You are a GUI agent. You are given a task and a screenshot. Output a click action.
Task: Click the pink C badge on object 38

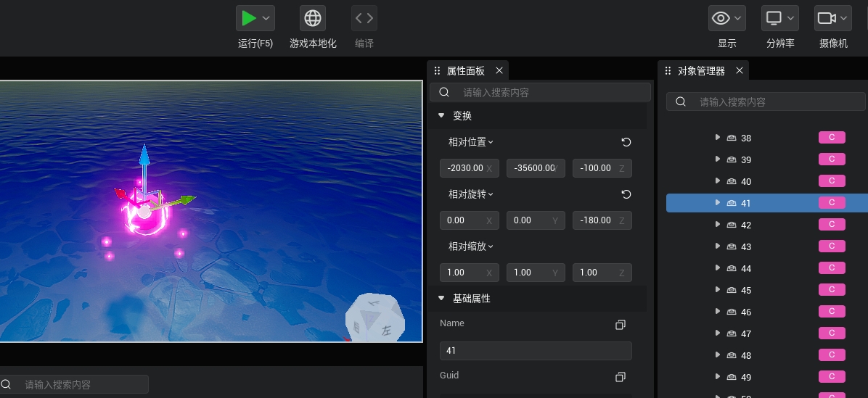(x=832, y=138)
